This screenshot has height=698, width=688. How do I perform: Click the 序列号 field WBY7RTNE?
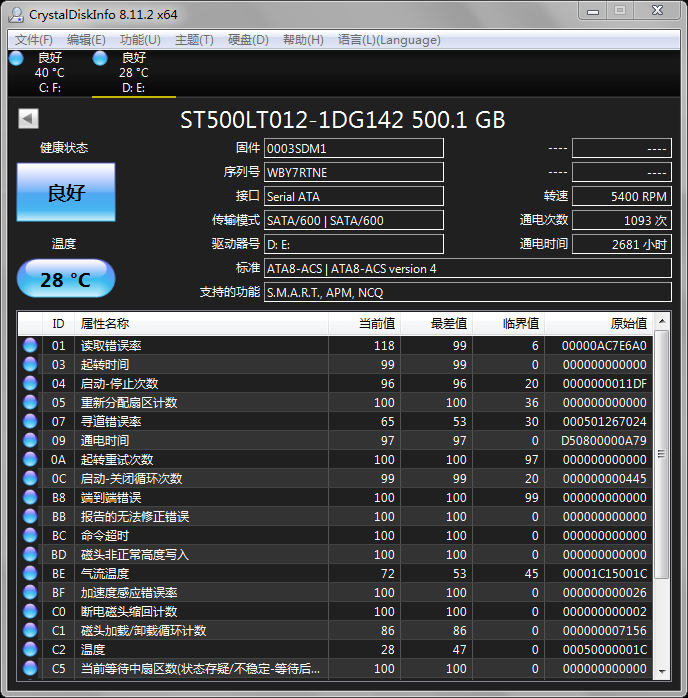pos(354,172)
